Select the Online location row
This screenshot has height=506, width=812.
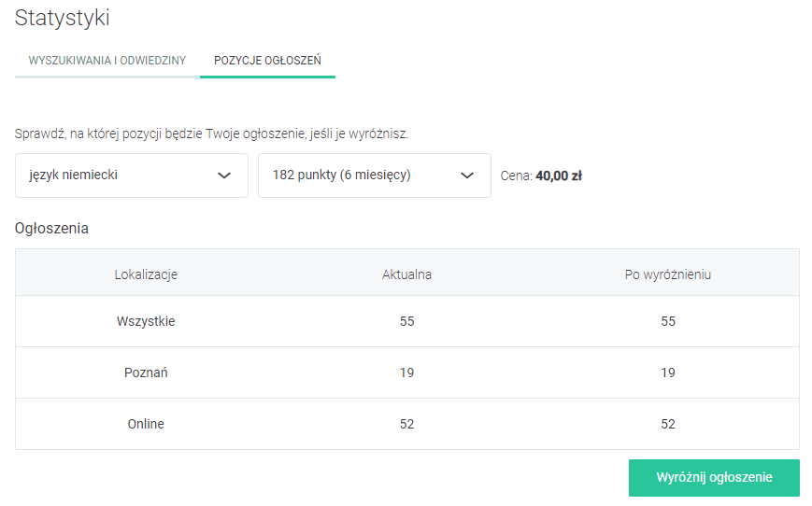[146, 424]
